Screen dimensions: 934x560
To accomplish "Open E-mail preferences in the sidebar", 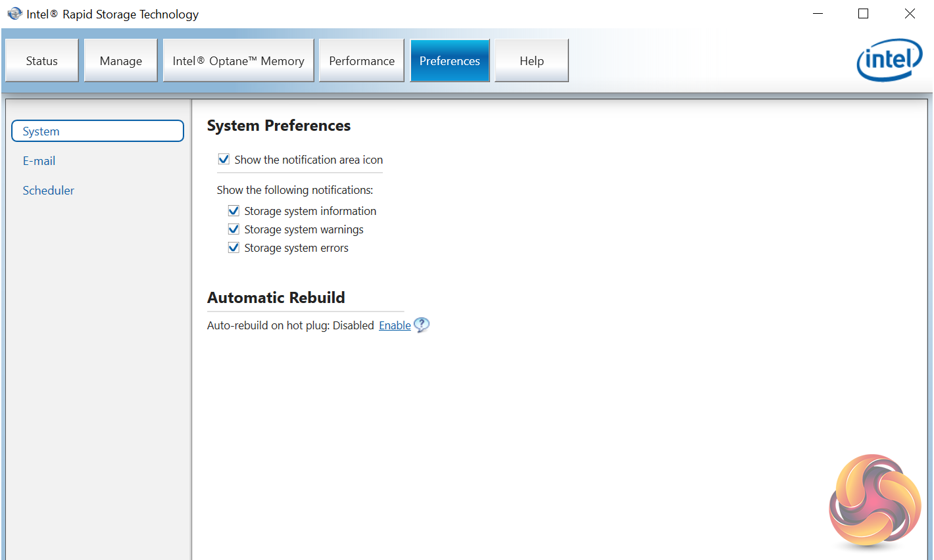I will (x=39, y=160).
